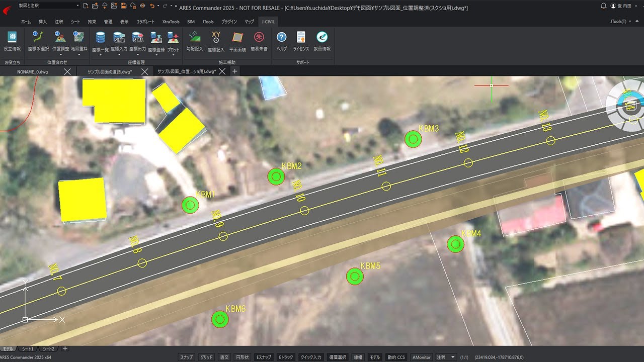Screen dimensions: 644x362
Task: Open the user account 俊 内田
Action: (x=623, y=6)
